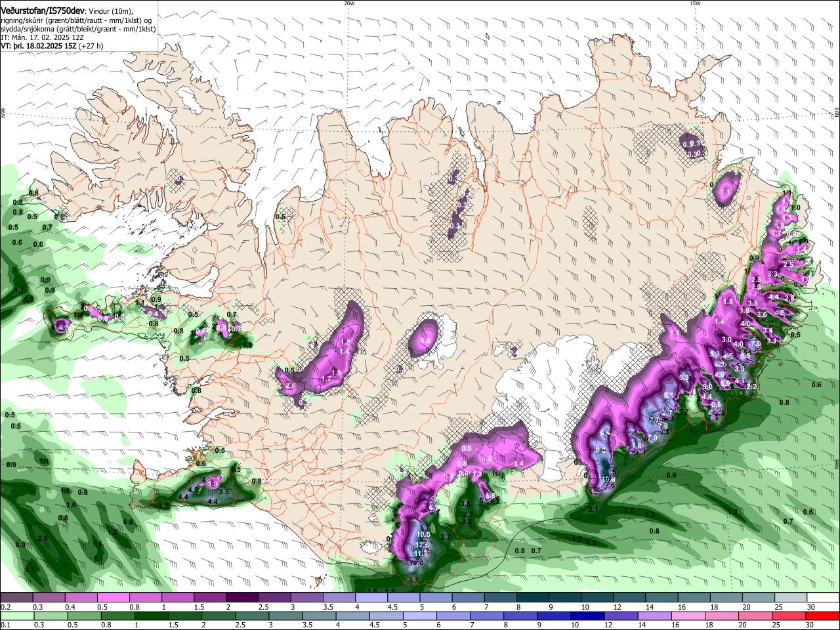
Task: Click the '15W' meridian label on the map border
Action: point(695,3)
